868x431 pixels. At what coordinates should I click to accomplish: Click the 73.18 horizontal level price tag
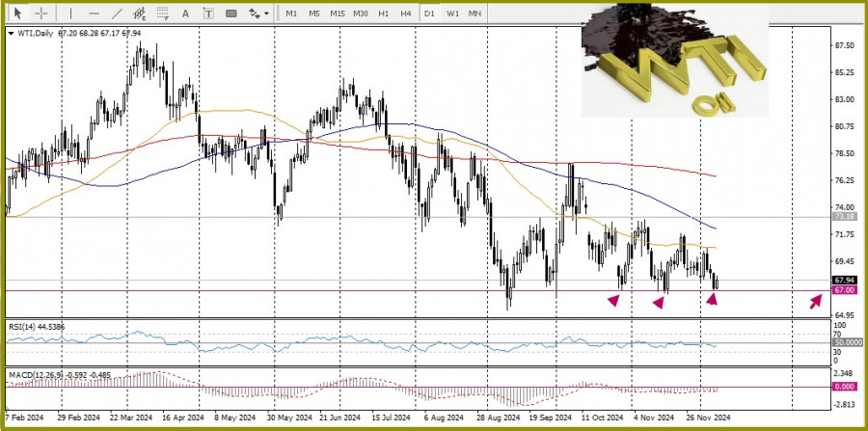pos(843,216)
